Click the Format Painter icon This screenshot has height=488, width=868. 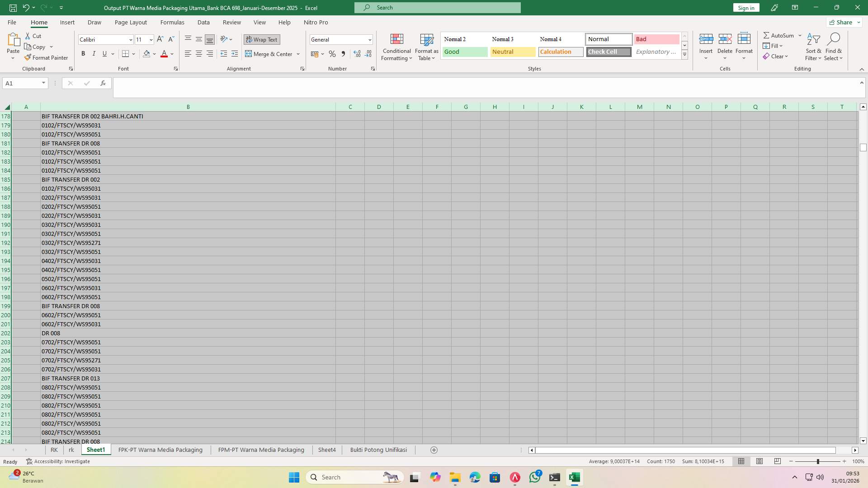47,57
